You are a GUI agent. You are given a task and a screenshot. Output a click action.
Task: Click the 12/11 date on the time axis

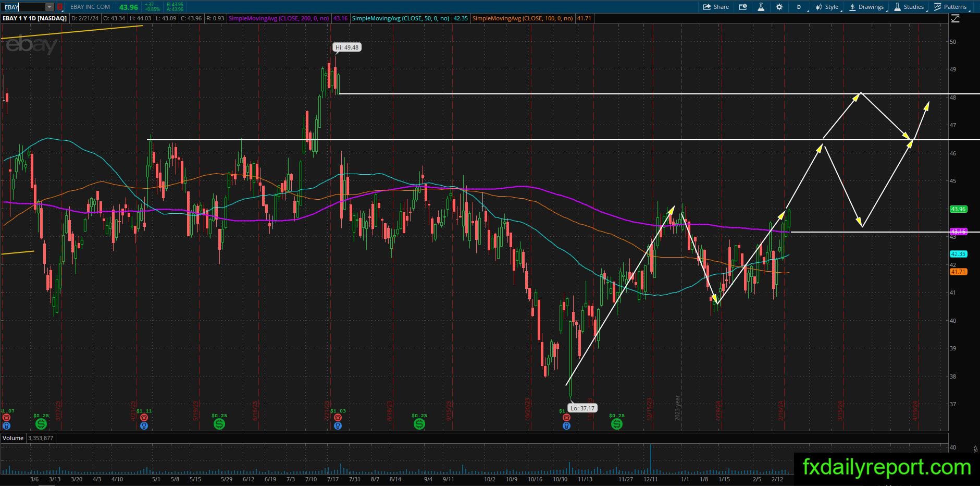click(650, 479)
